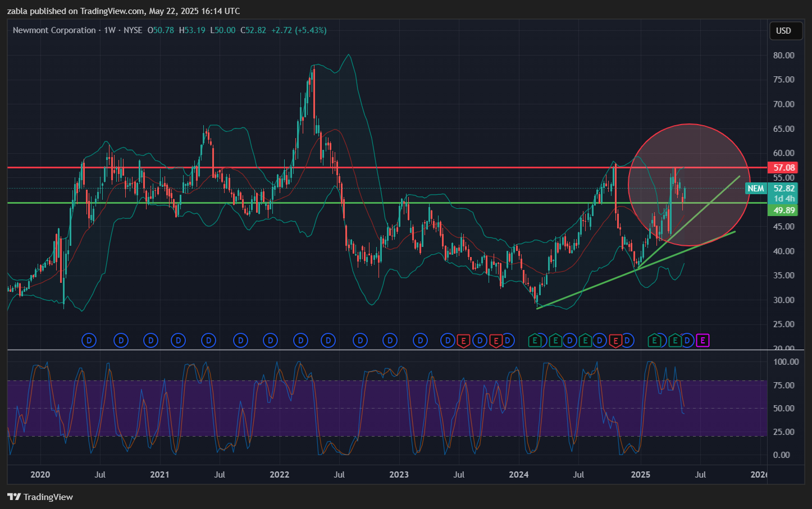Click the 45.00 price scale label
The width and height of the screenshot is (812, 509).
click(x=784, y=227)
